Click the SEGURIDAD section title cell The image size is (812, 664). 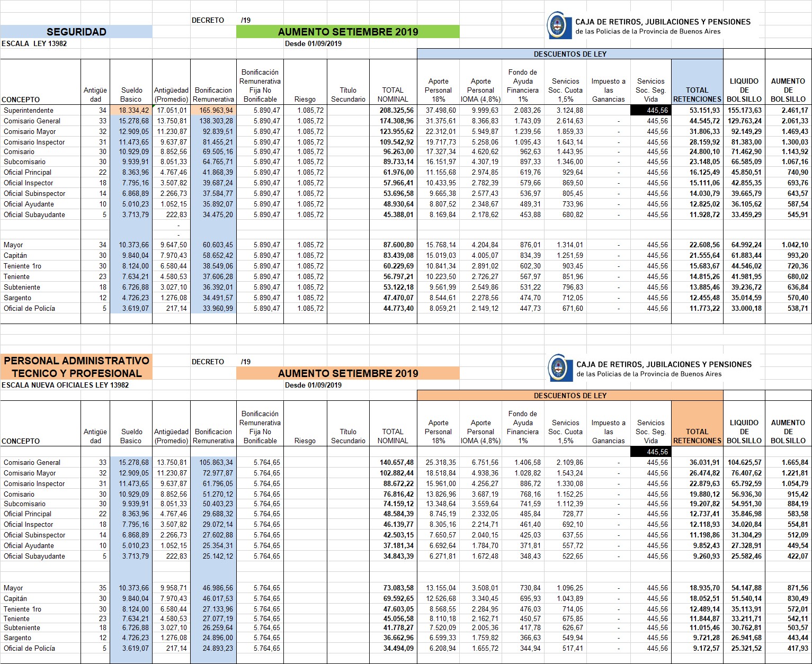(x=76, y=32)
